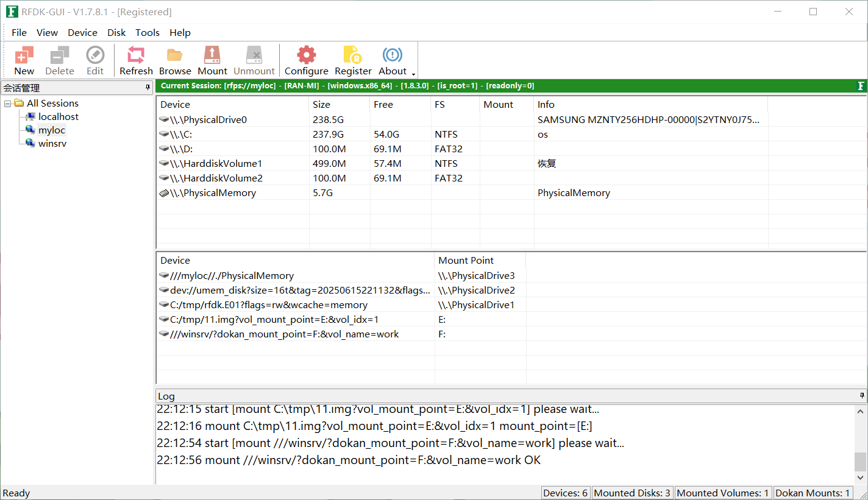Select the PhysicalMemory device row

click(213, 193)
